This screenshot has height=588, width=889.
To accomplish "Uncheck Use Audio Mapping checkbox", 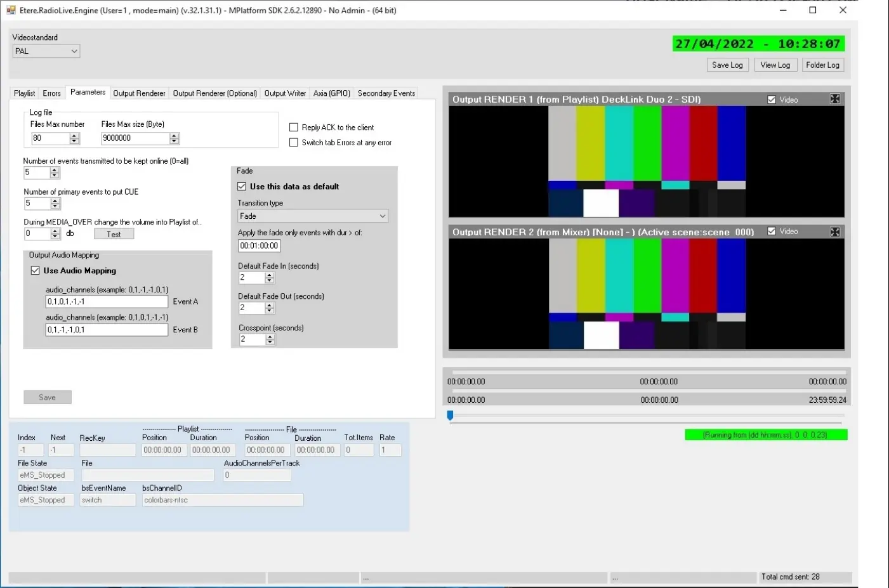I will point(36,271).
